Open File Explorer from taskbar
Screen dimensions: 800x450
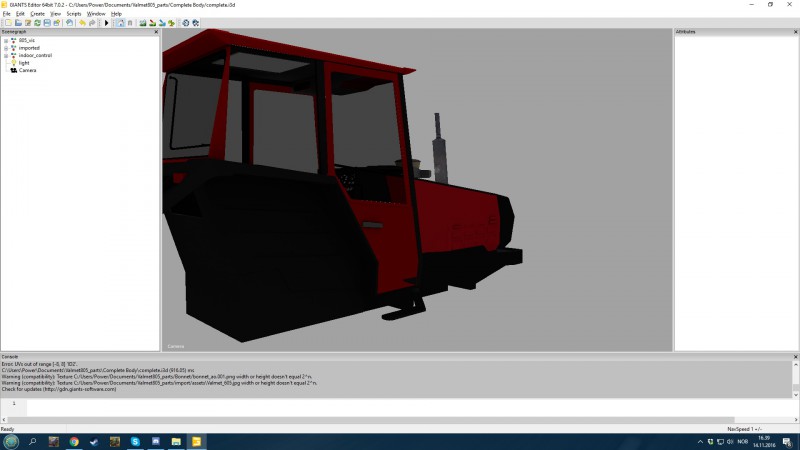176,442
